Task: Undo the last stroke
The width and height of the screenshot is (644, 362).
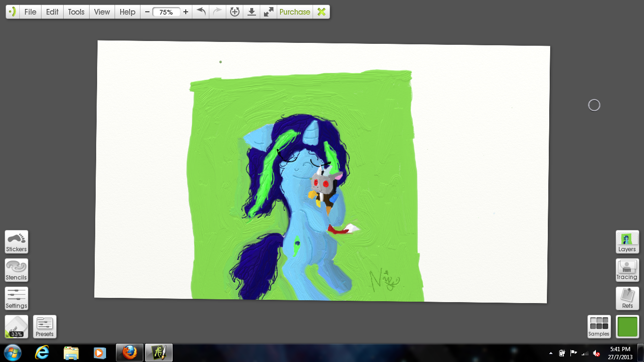Action: (201, 12)
